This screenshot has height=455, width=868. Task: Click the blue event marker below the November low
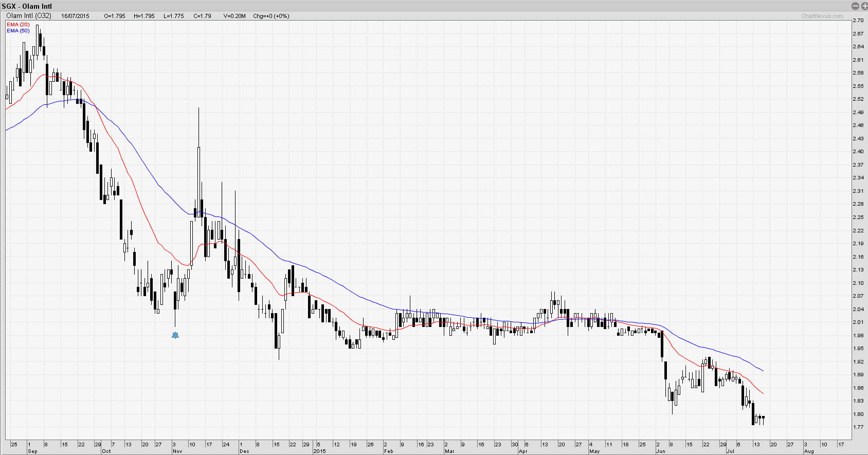pyautogui.click(x=175, y=335)
